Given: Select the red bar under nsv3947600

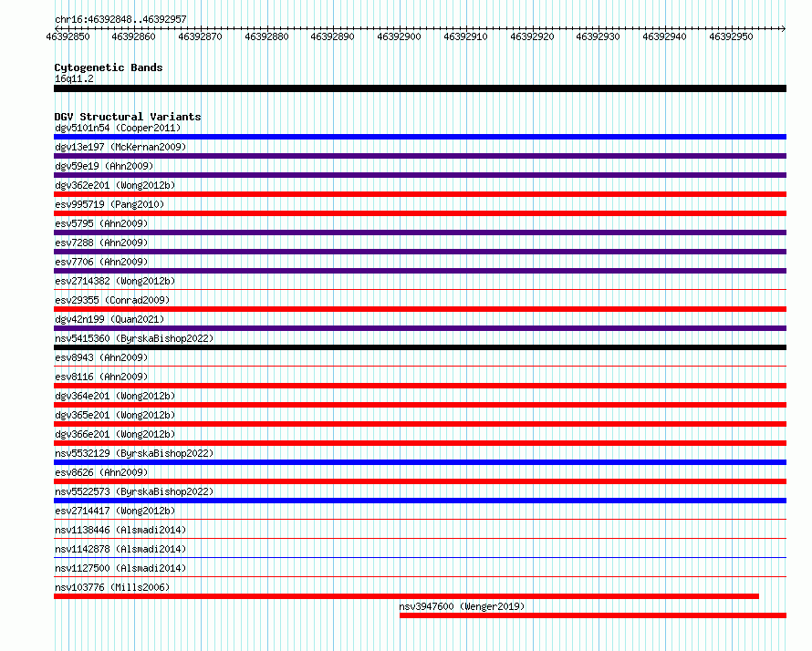Looking at the screenshot, I should [x=593, y=615].
